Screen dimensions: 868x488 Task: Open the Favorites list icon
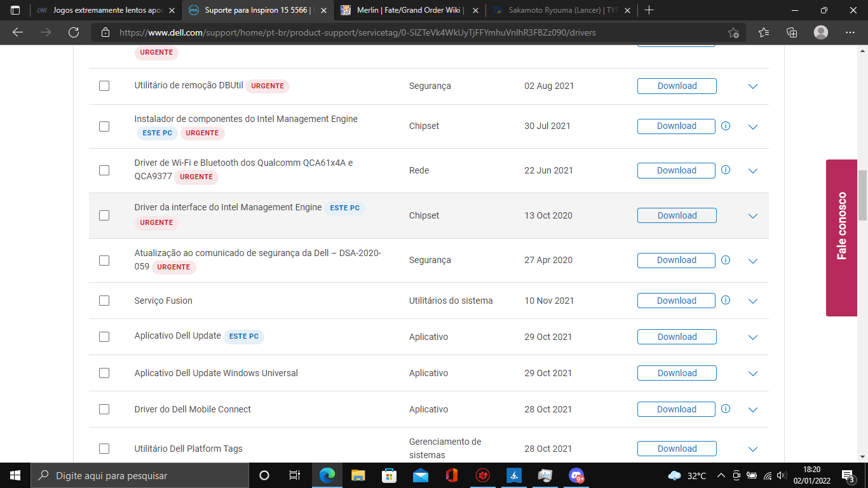(x=764, y=32)
